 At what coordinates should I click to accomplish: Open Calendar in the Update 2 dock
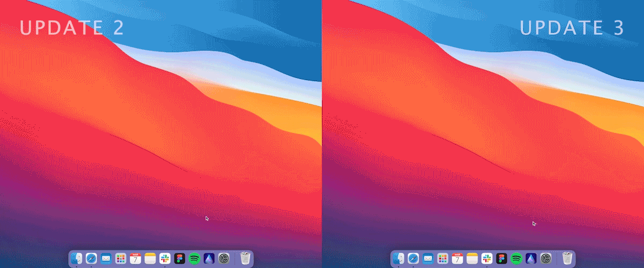(136, 258)
